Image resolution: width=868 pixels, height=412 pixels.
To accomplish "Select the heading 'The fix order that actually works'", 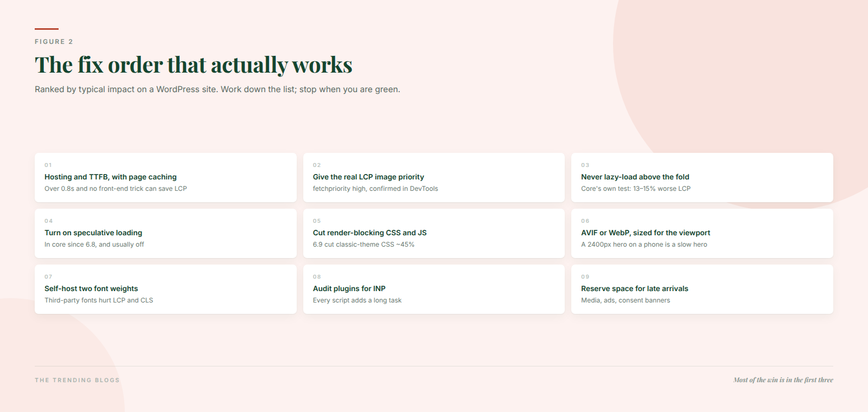I will [x=194, y=65].
